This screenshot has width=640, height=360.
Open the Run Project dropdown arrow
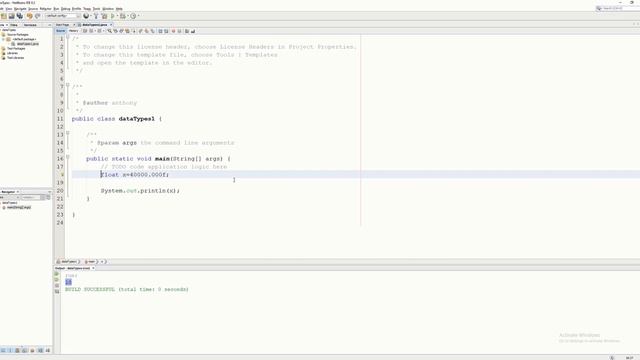tap(118, 16)
